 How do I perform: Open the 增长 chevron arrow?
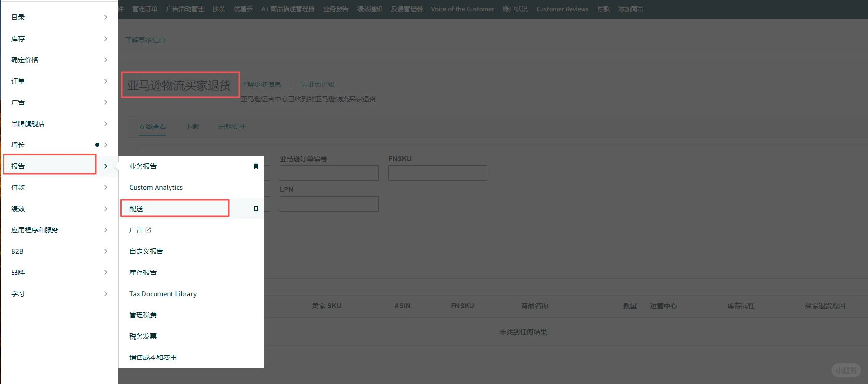106,145
